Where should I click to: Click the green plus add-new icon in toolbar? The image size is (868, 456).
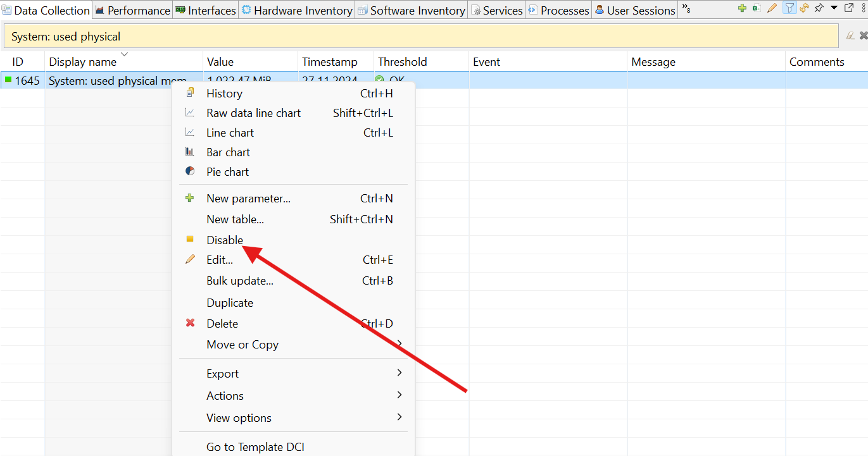743,8
